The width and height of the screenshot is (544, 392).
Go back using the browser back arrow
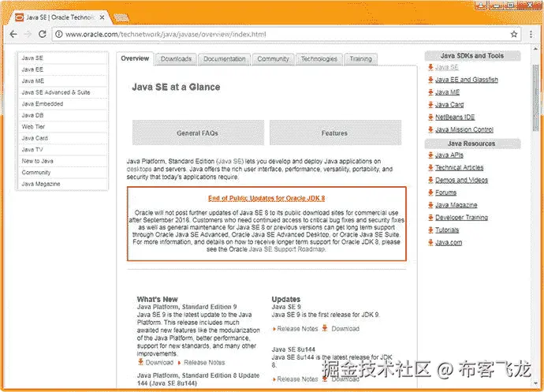tap(13, 34)
